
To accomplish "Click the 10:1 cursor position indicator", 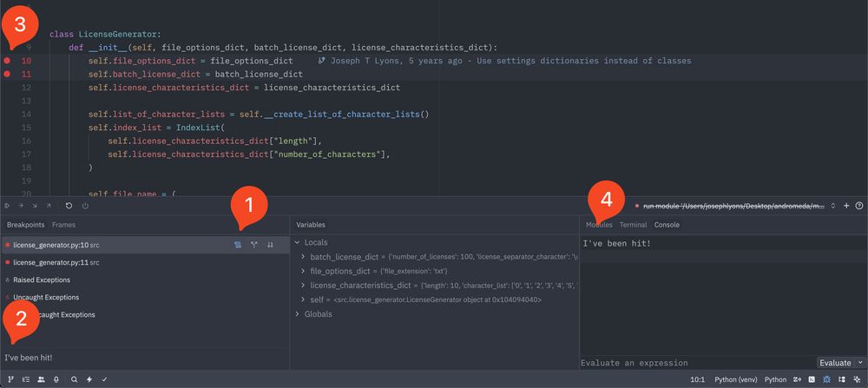I will pos(698,379).
